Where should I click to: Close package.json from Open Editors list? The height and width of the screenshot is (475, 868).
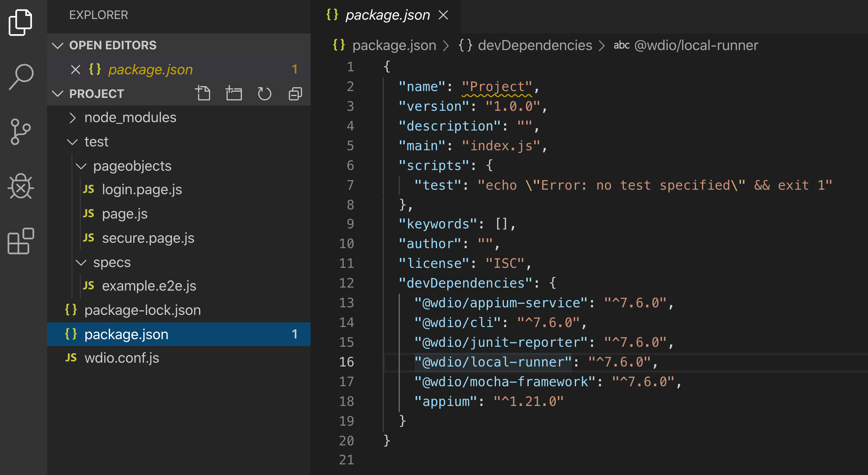coord(76,69)
